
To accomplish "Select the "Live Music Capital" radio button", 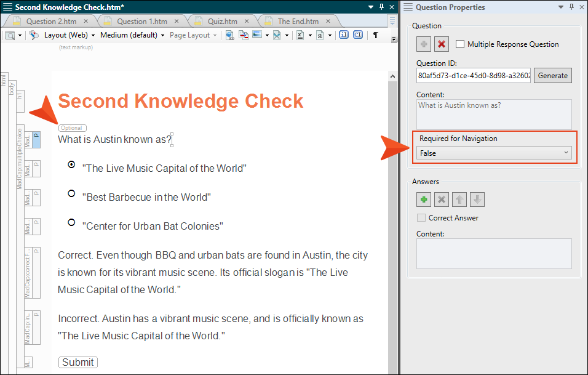I will pyautogui.click(x=71, y=164).
